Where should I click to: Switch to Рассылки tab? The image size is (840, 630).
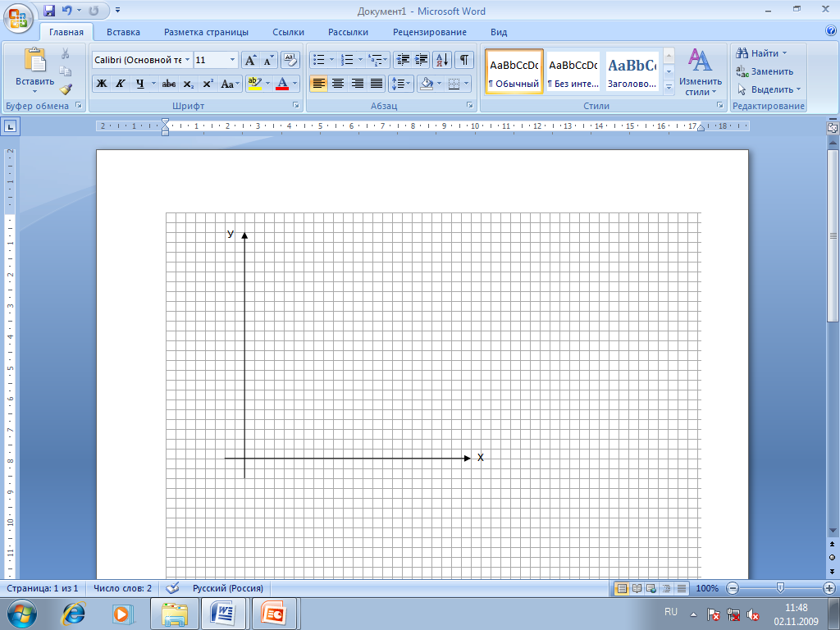(348, 32)
